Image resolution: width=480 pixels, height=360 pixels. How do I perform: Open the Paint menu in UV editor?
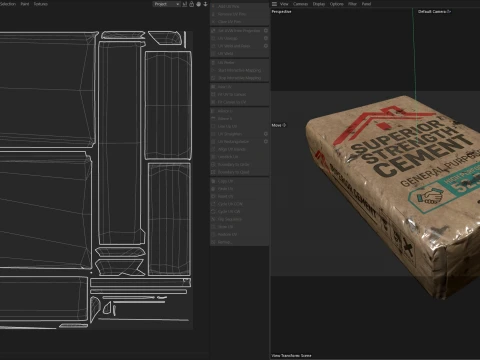(25, 4)
